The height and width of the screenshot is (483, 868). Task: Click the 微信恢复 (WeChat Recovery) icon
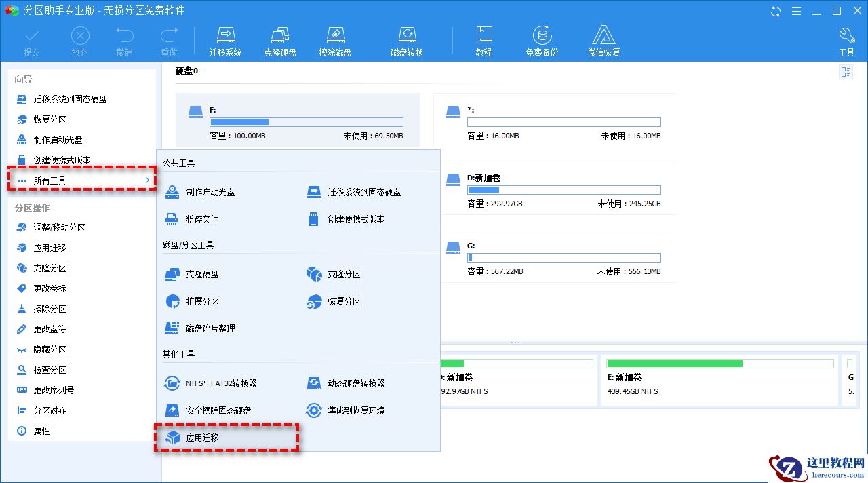[604, 39]
